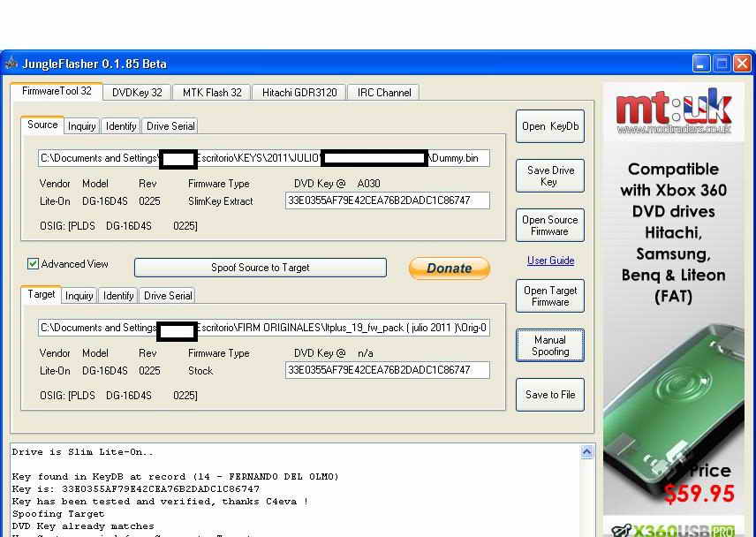The image size is (756, 537).
Task: Click the Source DVD Key field
Action: click(x=388, y=200)
